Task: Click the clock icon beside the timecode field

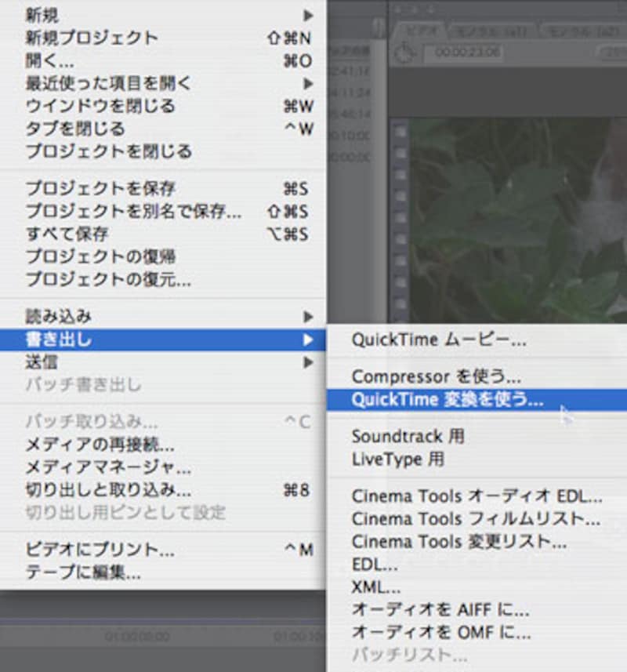Action: pyautogui.click(x=404, y=52)
